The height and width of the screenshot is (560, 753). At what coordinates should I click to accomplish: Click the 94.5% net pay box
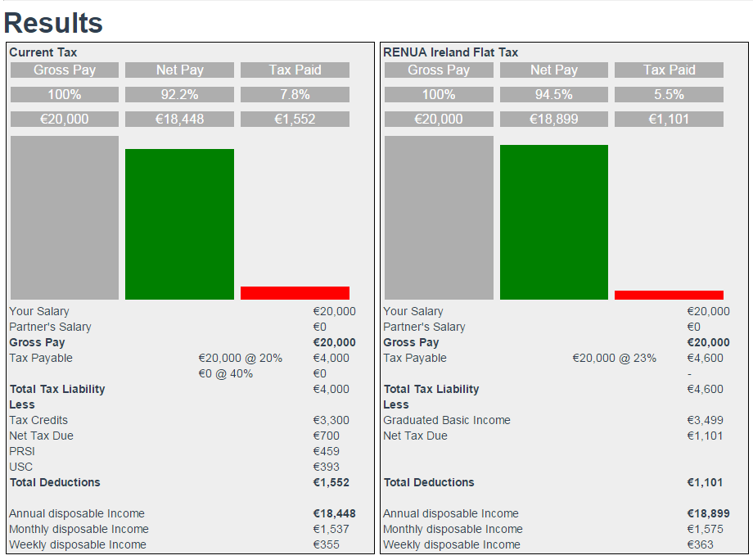[554, 95]
